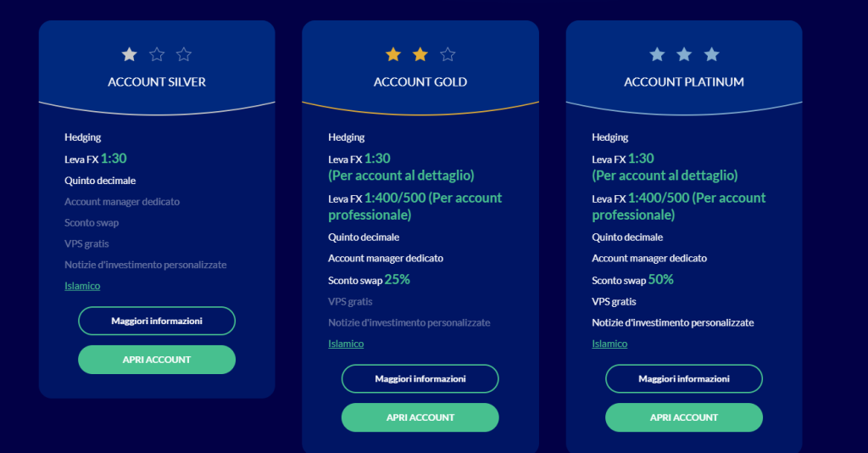The height and width of the screenshot is (453, 868).
Task: Click Maggiori informazioni on Gold card
Action: point(420,379)
